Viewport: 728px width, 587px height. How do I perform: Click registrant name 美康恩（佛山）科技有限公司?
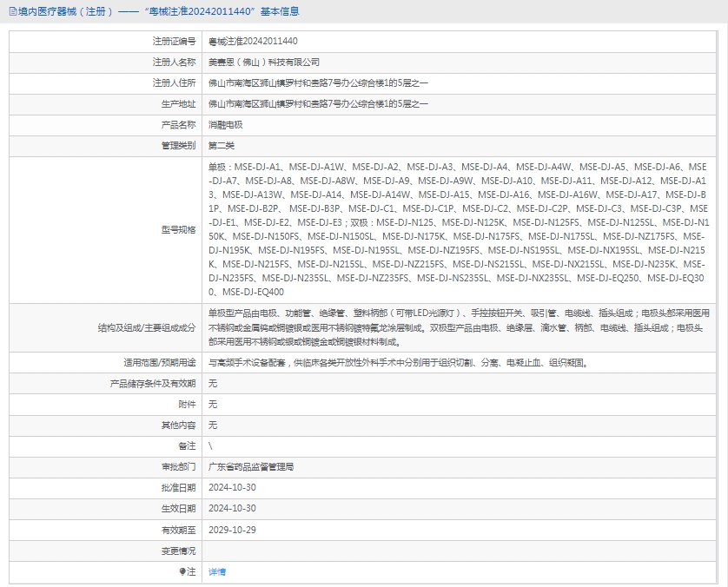click(264, 62)
